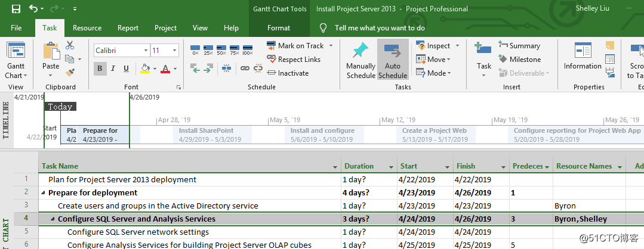Open task Details icon
This screenshot has width=644, height=249.
tap(610, 59)
